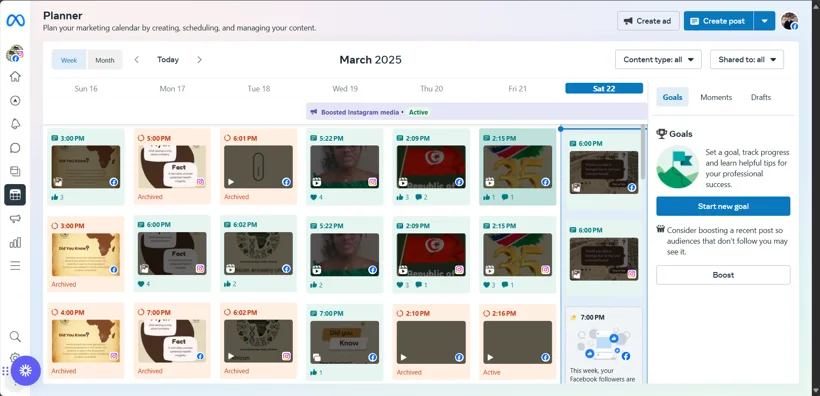Open Fri 2:15 PM Instagram 35 post
Image resolution: width=820 pixels, height=396 pixels.
click(518, 254)
